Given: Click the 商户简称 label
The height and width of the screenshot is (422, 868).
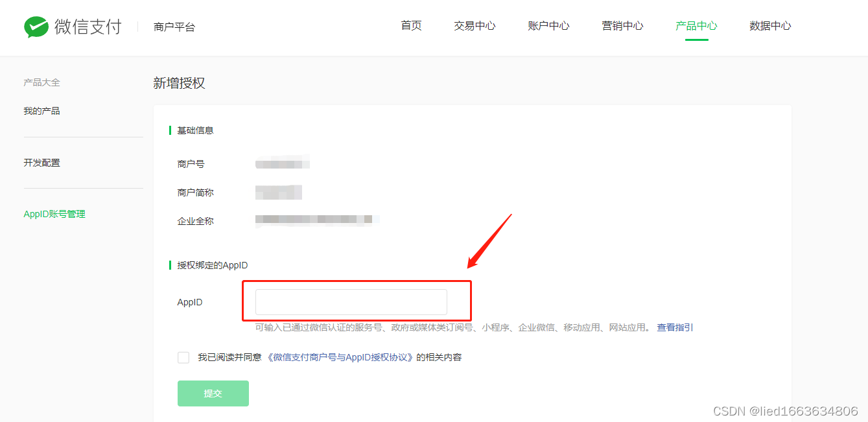Looking at the screenshot, I should (x=195, y=193).
